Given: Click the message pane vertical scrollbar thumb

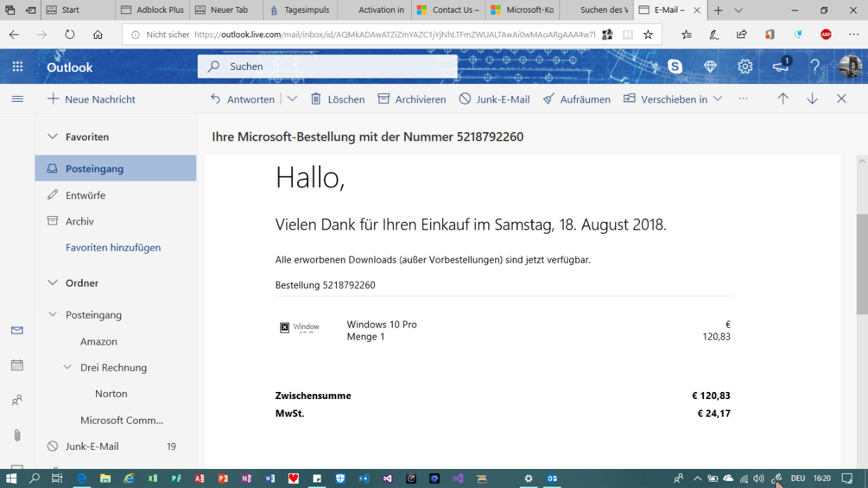Looking at the screenshot, I should [x=862, y=263].
